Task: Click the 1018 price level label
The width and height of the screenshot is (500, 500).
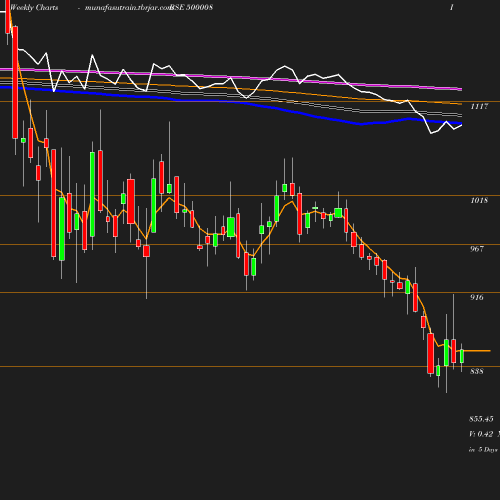Action: pos(479,200)
